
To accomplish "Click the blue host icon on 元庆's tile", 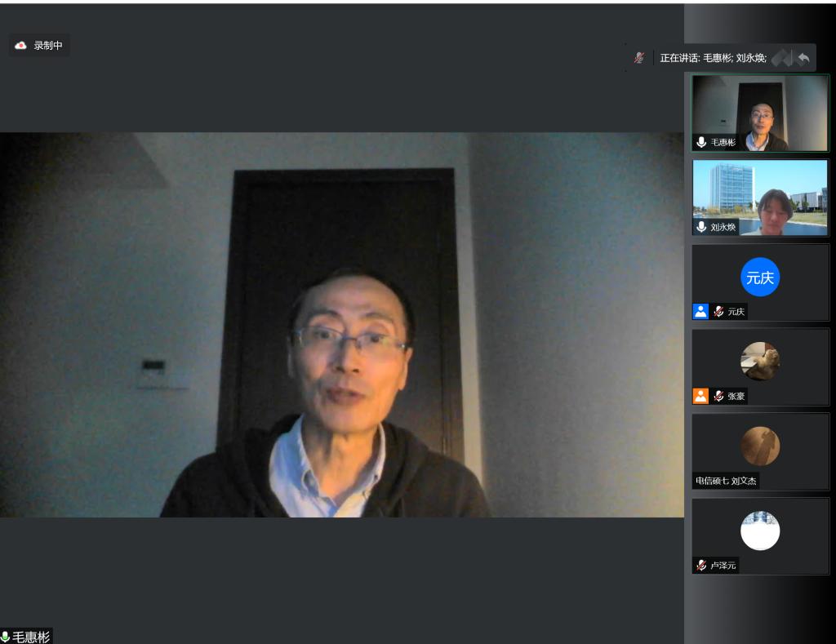I will tap(700, 311).
